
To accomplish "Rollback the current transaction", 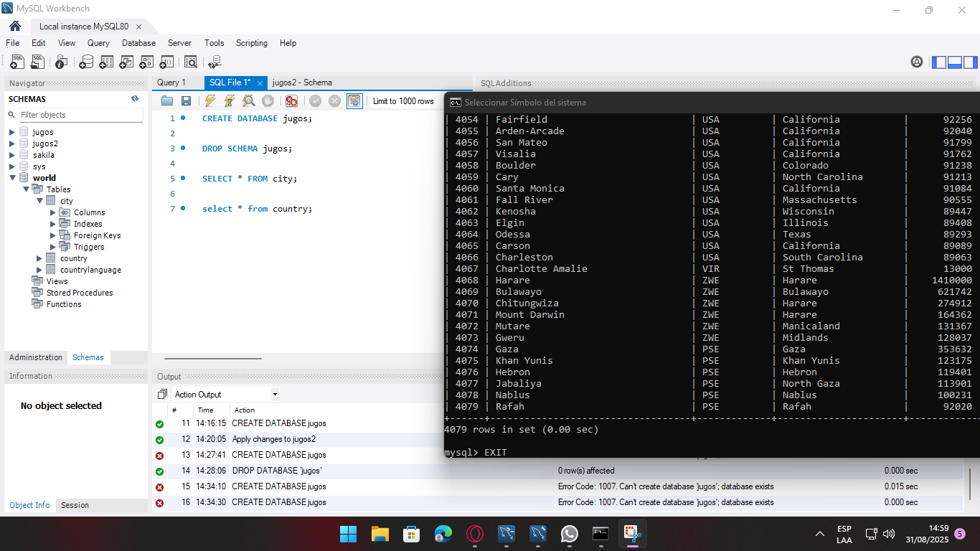I will [x=334, y=101].
